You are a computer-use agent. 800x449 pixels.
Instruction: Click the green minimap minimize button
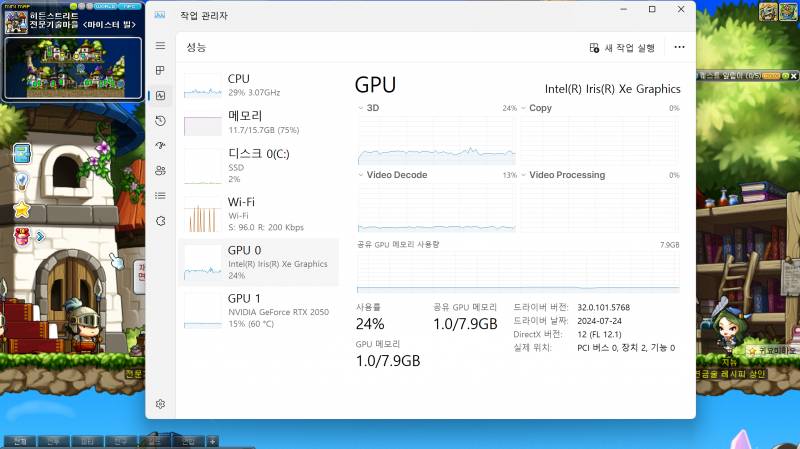point(73,6)
